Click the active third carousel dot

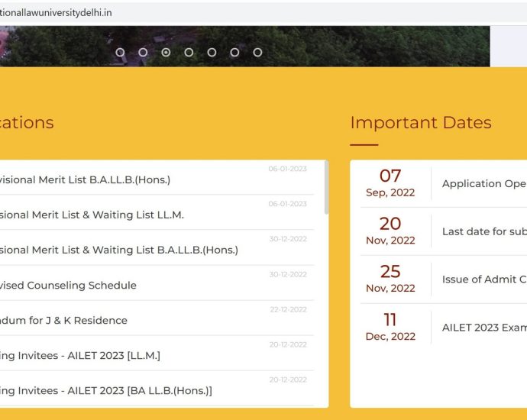pos(166,53)
